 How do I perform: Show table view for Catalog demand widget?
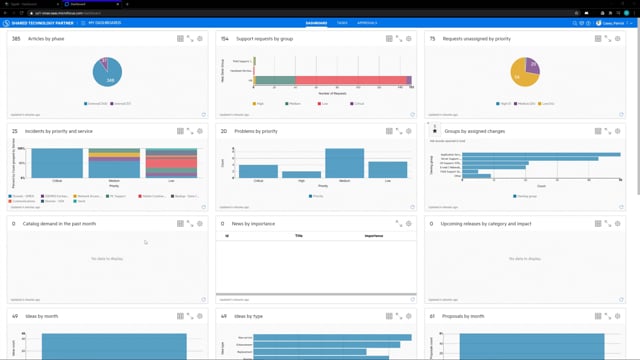(x=180, y=224)
